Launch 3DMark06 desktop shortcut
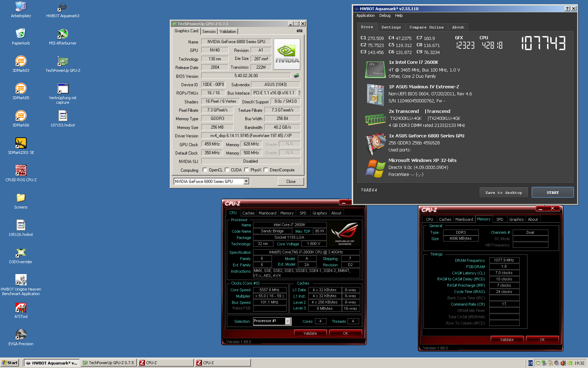The height and width of the screenshot is (368, 588). [21, 118]
